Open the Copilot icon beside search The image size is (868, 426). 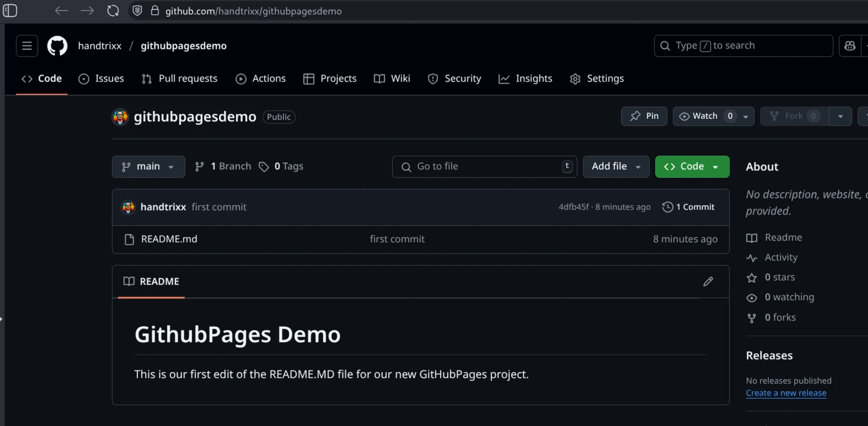(x=850, y=46)
